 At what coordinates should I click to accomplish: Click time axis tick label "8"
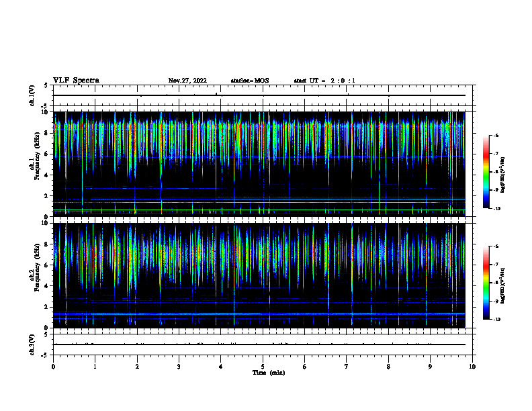point(388,367)
